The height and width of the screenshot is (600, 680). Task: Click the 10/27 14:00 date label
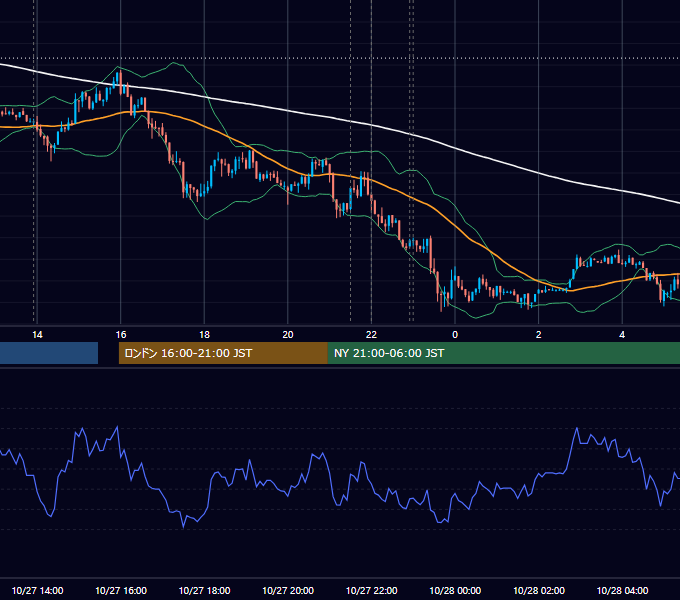point(37,590)
